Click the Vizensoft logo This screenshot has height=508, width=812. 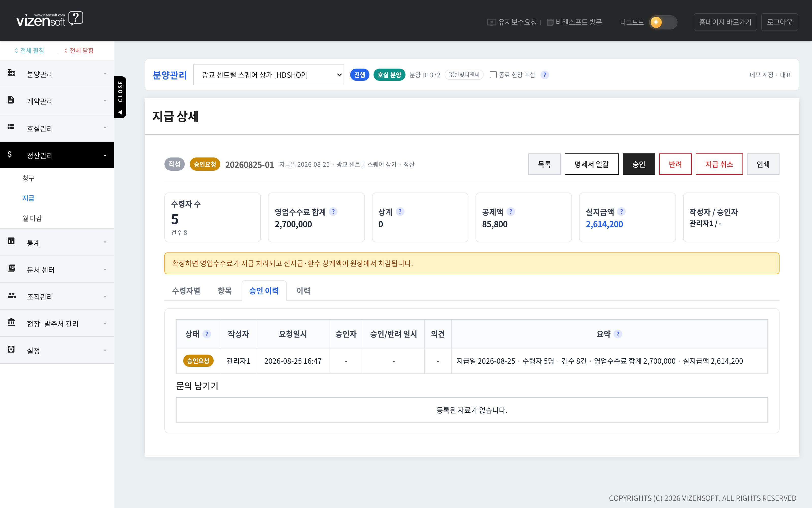pyautogui.click(x=49, y=19)
